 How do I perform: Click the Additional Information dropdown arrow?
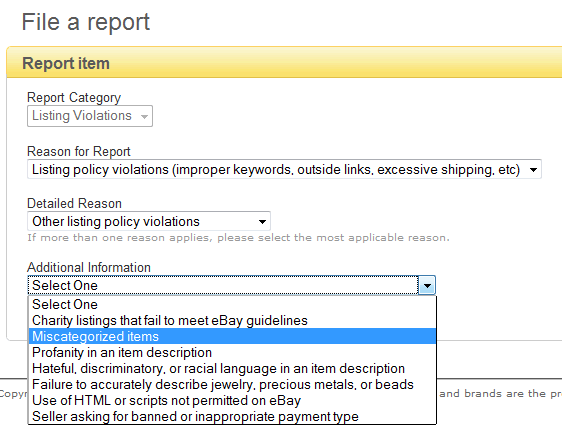(427, 285)
